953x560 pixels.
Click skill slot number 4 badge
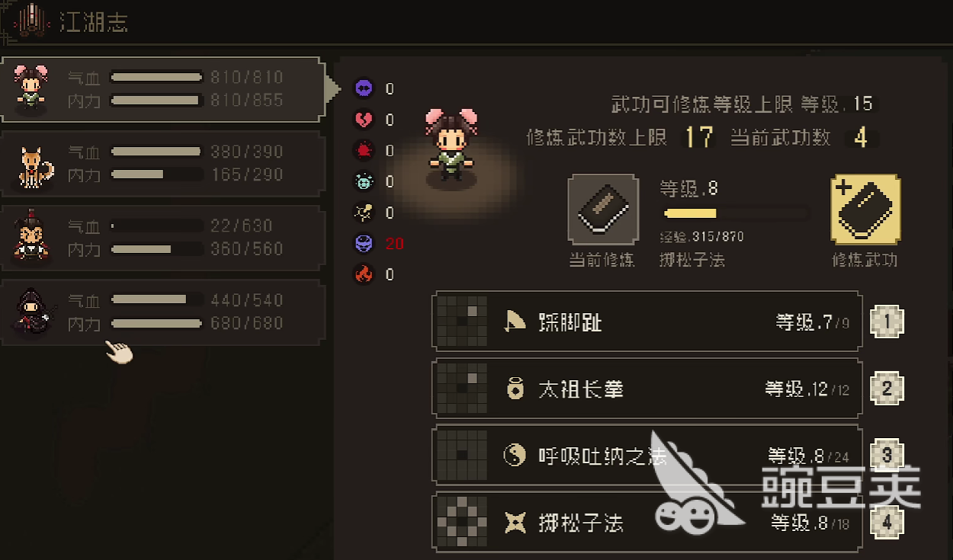point(887,523)
